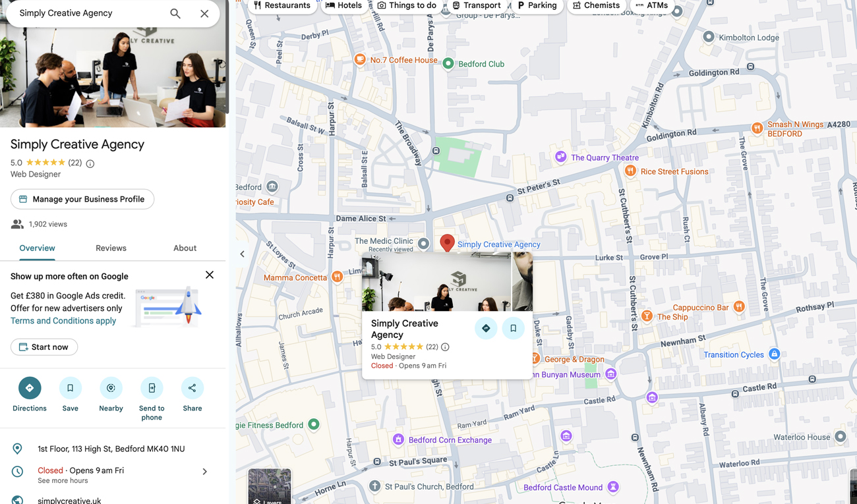The height and width of the screenshot is (504, 857).
Task: Clear the search box with X
Action: click(x=204, y=13)
